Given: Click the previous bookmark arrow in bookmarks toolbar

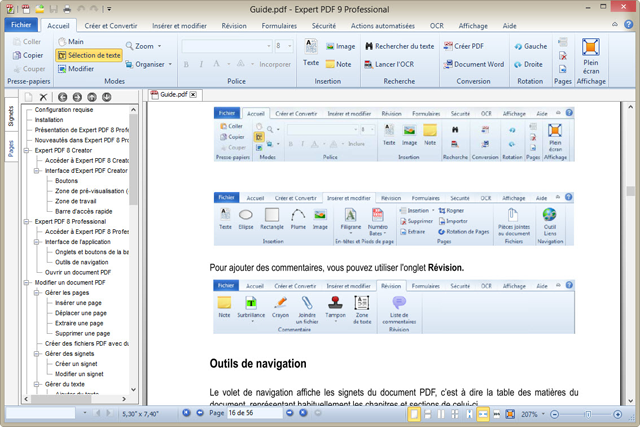Looking at the screenshot, I should coord(62,97).
